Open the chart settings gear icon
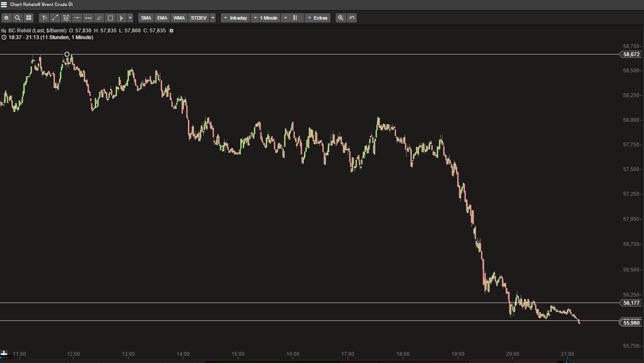This screenshot has height=363, width=644. [x=6, y=18]
